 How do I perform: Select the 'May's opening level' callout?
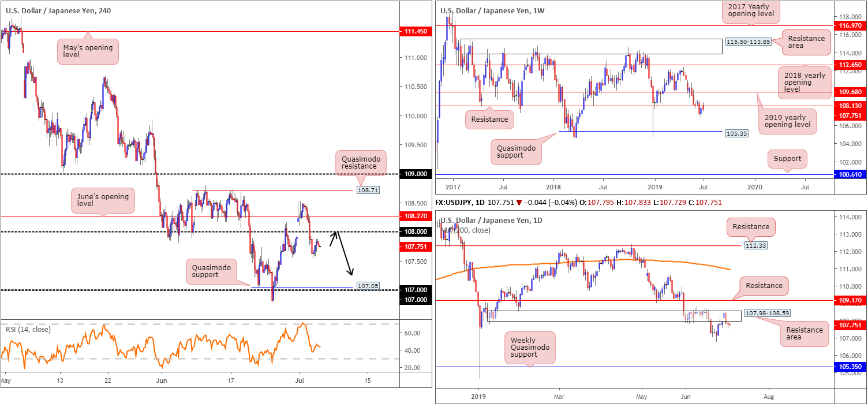point(88,51)
